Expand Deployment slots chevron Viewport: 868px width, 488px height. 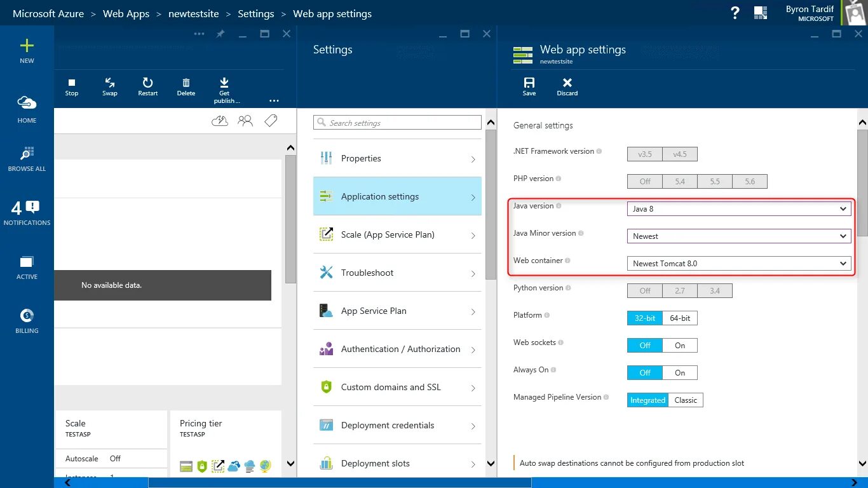tap(473, 464)
